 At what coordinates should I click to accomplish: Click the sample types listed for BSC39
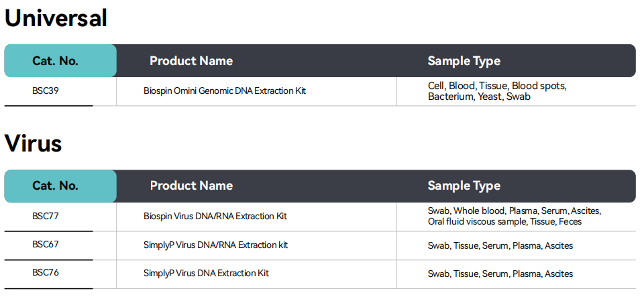[x=497, y=91]
